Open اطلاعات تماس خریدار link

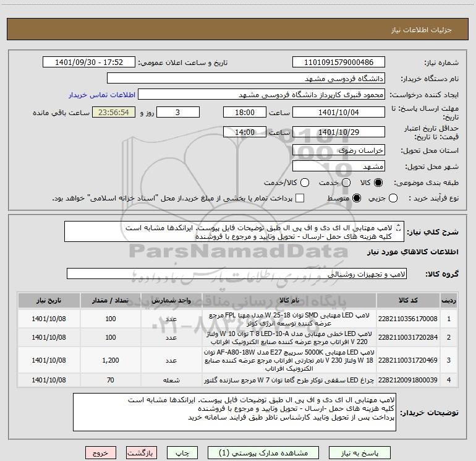(102, 95)
